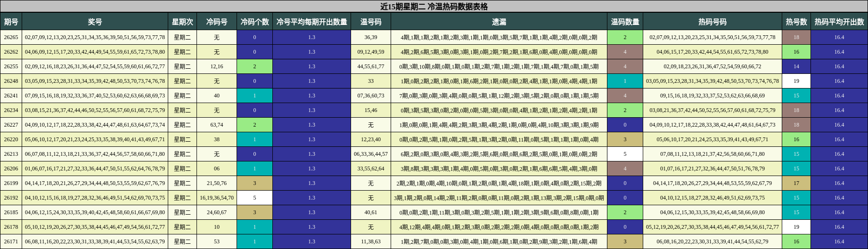Select the cold code cell "16,19,36,54,70"
The width and height of the screenshot is (868, 249).
(217, 198)
